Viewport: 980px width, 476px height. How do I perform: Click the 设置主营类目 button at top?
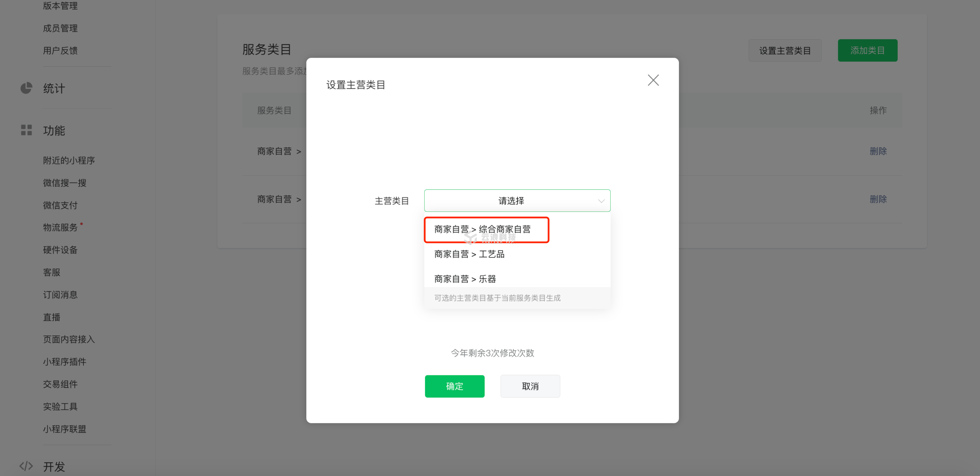click(785, 51)
